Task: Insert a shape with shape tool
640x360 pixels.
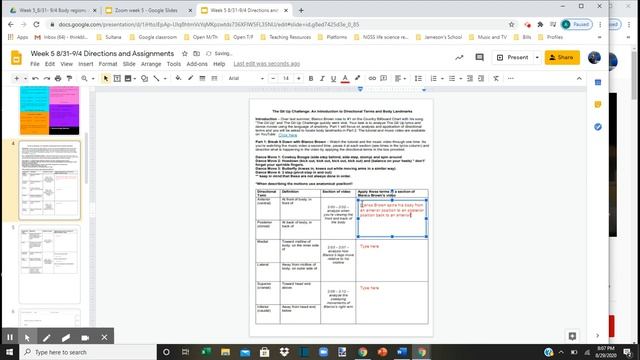Action: (144, 78)
